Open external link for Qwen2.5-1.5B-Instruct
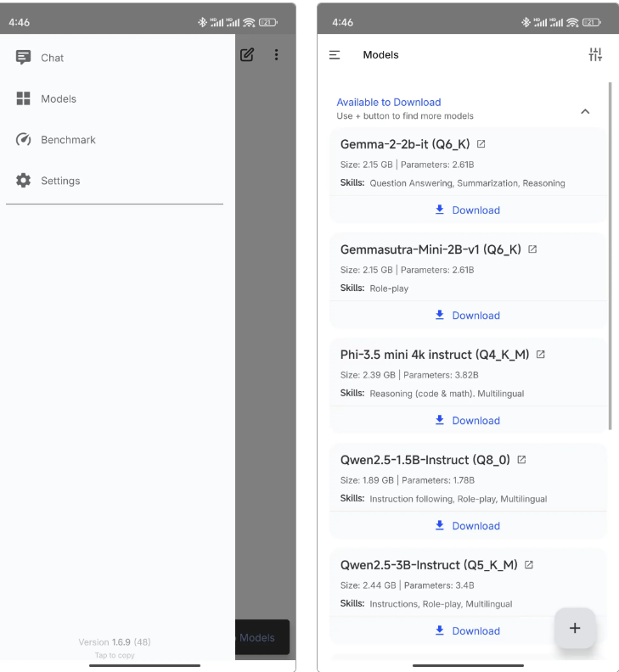619x672 pixels. click(x=521, y=460)
